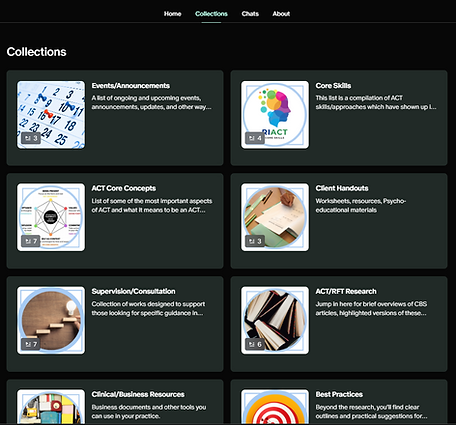This screenshot has width=456, height=425.
Task: Click the Events/Announcements collection title
Action: [x=131, y=86]
